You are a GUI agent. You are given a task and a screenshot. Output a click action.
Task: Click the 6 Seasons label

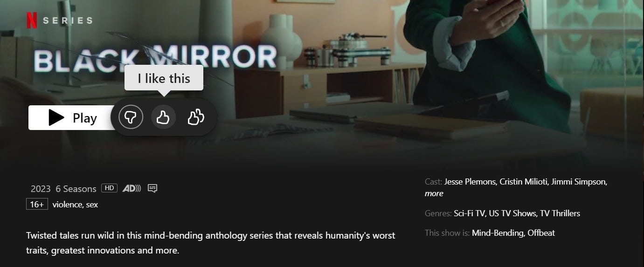click(x=76, y=189)
